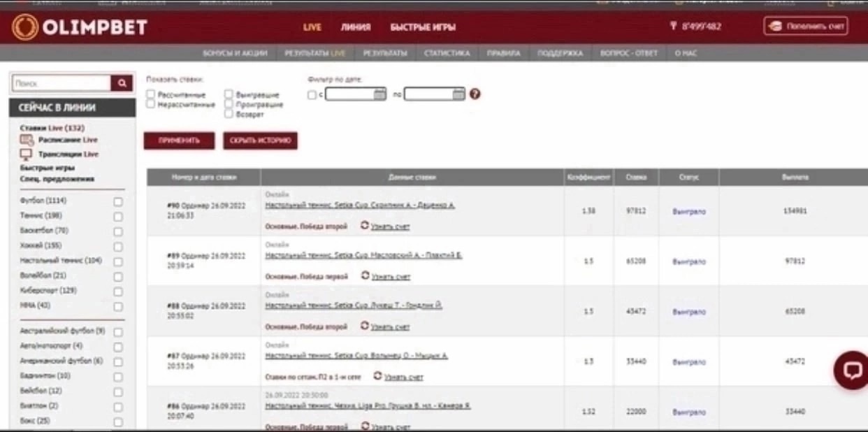Enable the Проигравшие filter checkbox

(x=229, y=104)
